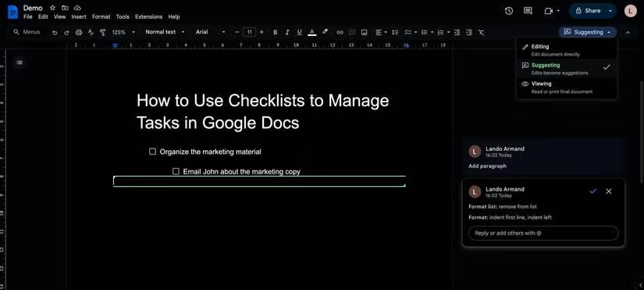
Task: Open the Arial font dropdown
Action: click(211, 32)
